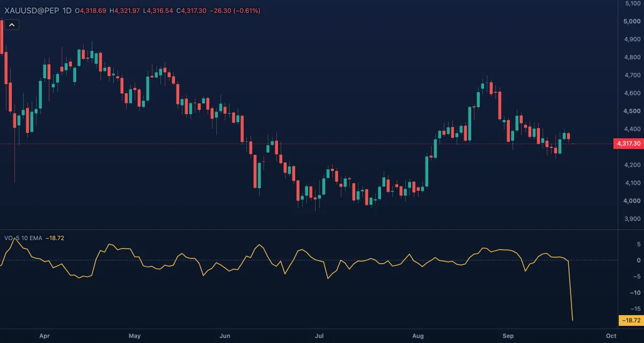Click the 0 indicator axis label
This screenshot has height=343, width=644.
(639, 260)
